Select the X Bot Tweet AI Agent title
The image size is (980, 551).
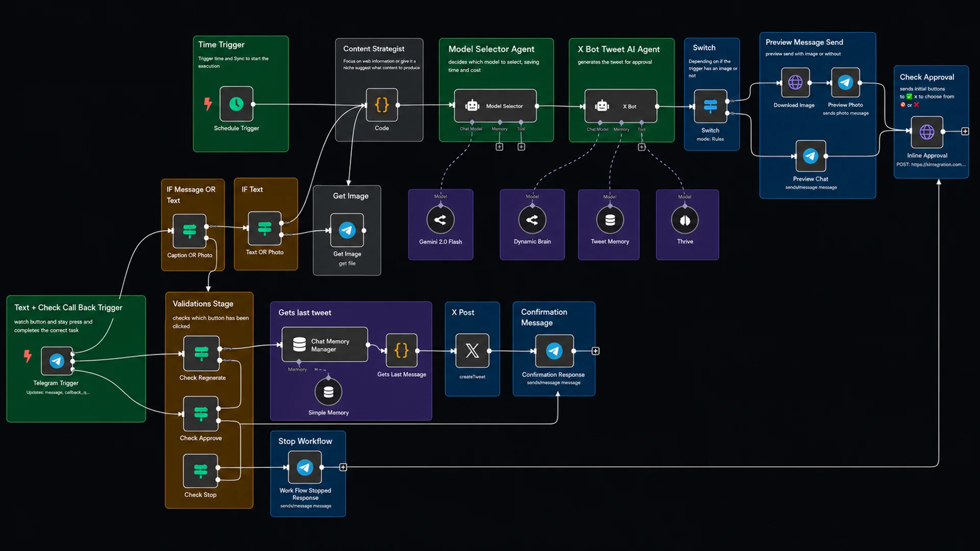[x=619, y=49]
